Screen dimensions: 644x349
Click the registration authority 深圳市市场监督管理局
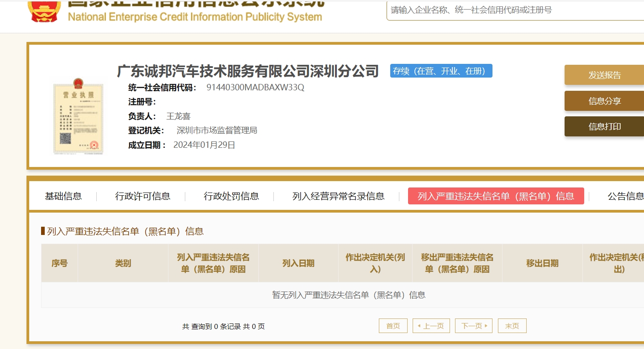tap(217, 130)
